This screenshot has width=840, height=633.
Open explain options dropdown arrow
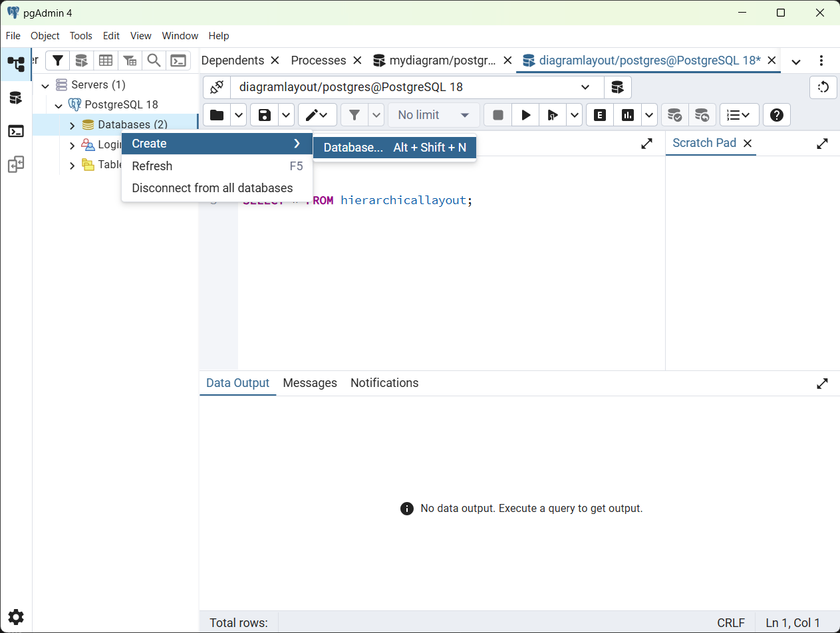(650, 115)
